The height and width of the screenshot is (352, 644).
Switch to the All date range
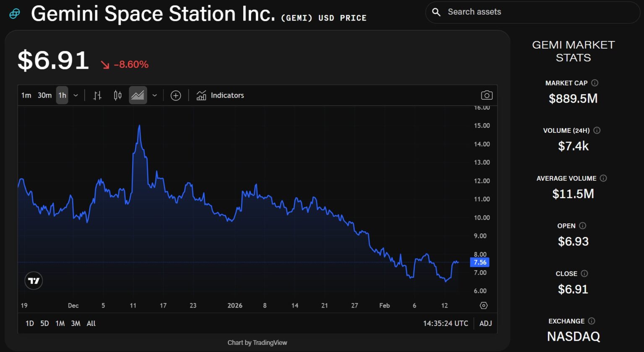tap(91, 324)
